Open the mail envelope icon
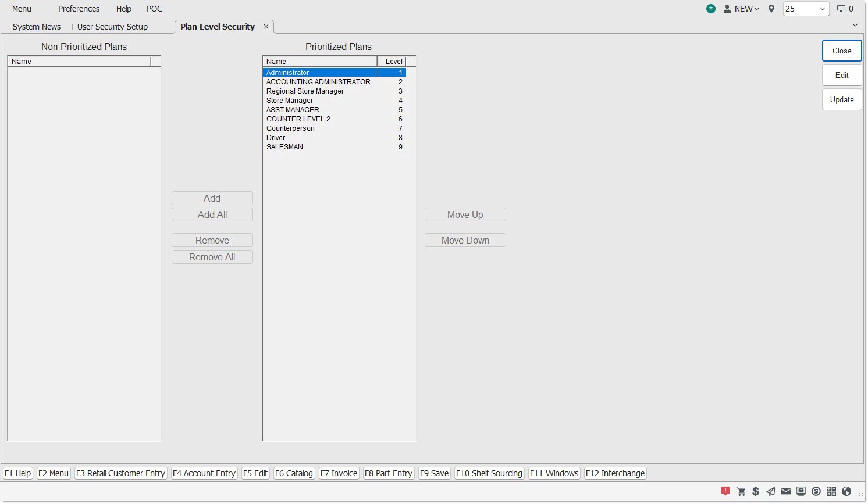The image size is (868, 504). 786,491
